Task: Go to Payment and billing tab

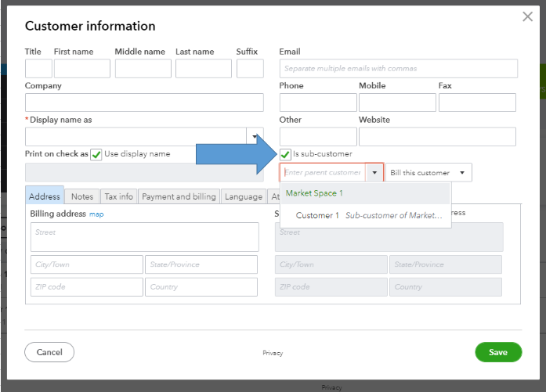Action: click(179, 196)
